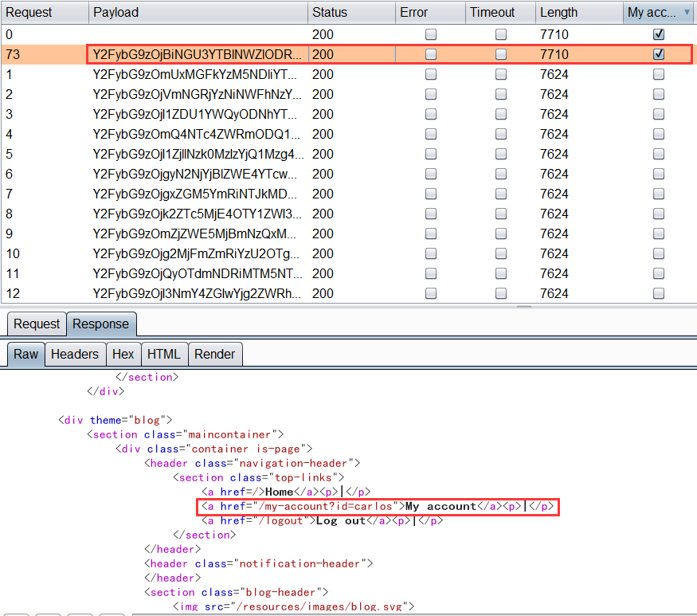Click the splitter grip between table and response

coord(523,306)
